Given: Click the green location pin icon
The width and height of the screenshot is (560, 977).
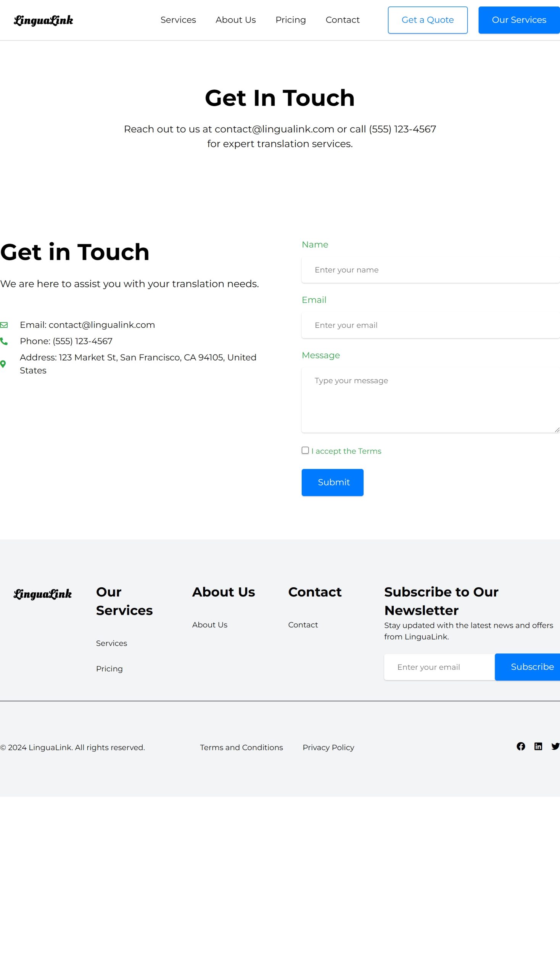Looking at the screenshot, I should 3,364.
